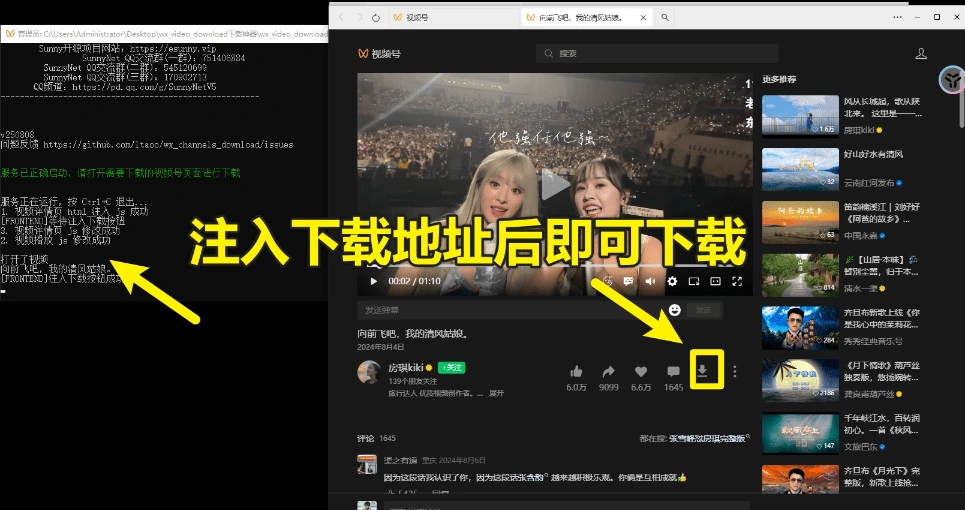
Task: Follow 房琪kiki with the green 关注 button
Action: (x=452, y=368)
